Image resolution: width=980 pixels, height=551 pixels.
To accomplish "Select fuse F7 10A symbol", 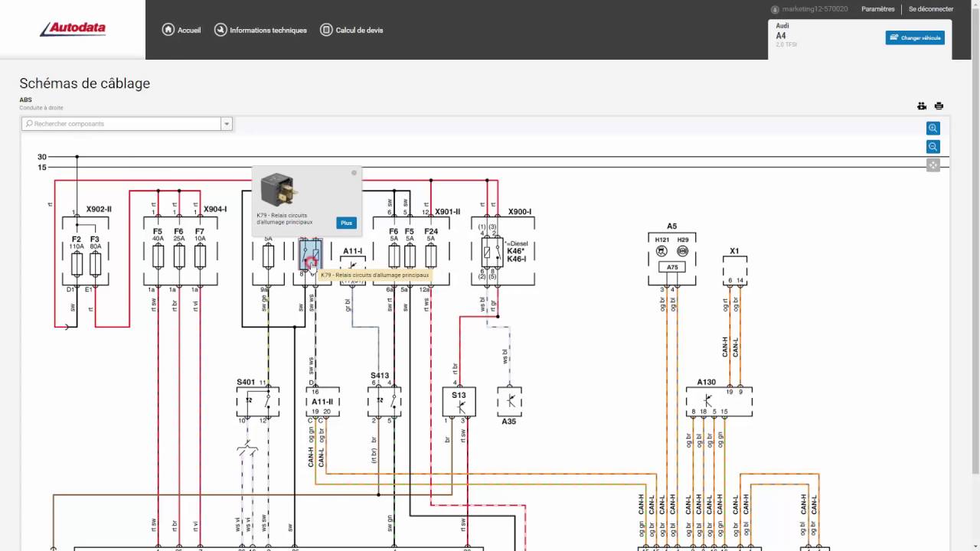I will (x=200, y=256).
